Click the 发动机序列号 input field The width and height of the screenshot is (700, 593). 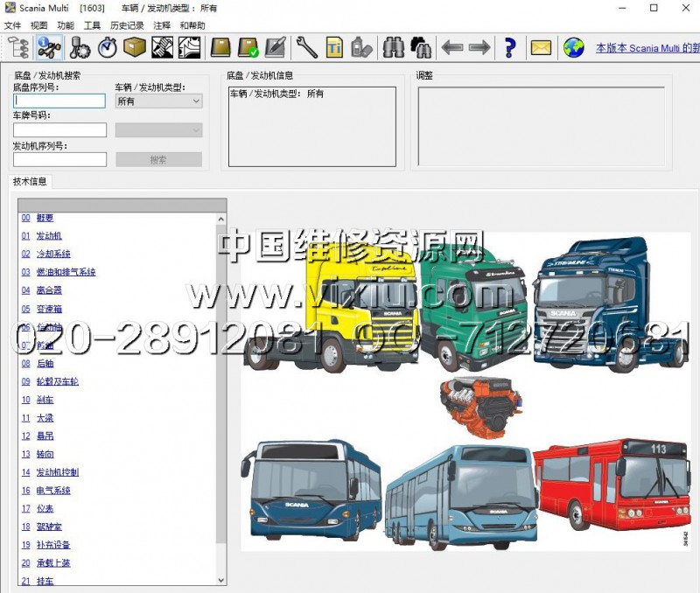pos(59,159)
